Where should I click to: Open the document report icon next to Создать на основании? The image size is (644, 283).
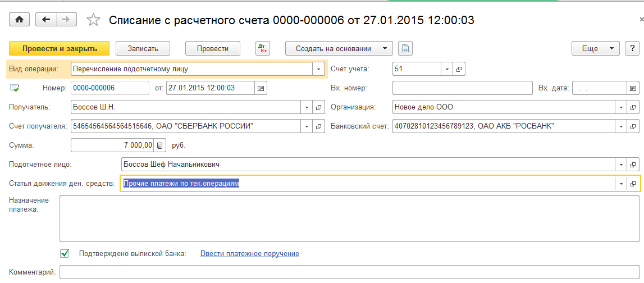(x=405, y=48)
